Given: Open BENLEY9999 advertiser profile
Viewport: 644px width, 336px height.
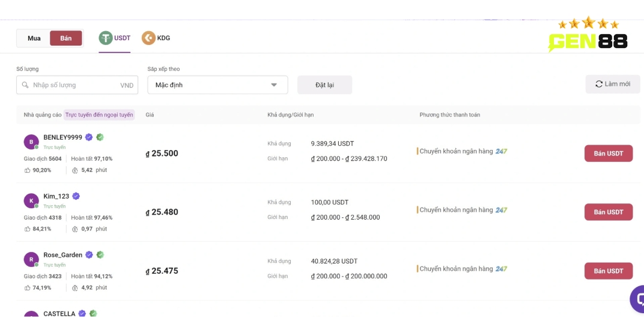Looking at the screenshot, I should tap(63, 137).
